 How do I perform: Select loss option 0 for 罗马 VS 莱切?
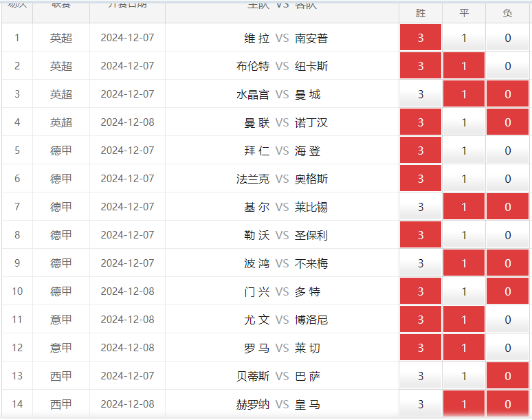pos(507,347)
